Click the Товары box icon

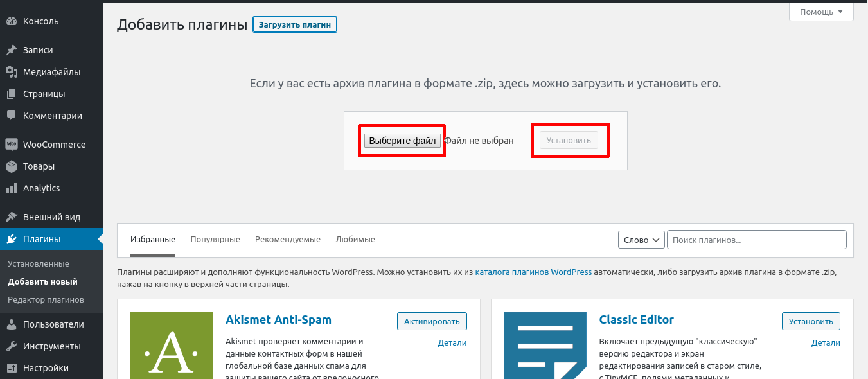(12, 166)
